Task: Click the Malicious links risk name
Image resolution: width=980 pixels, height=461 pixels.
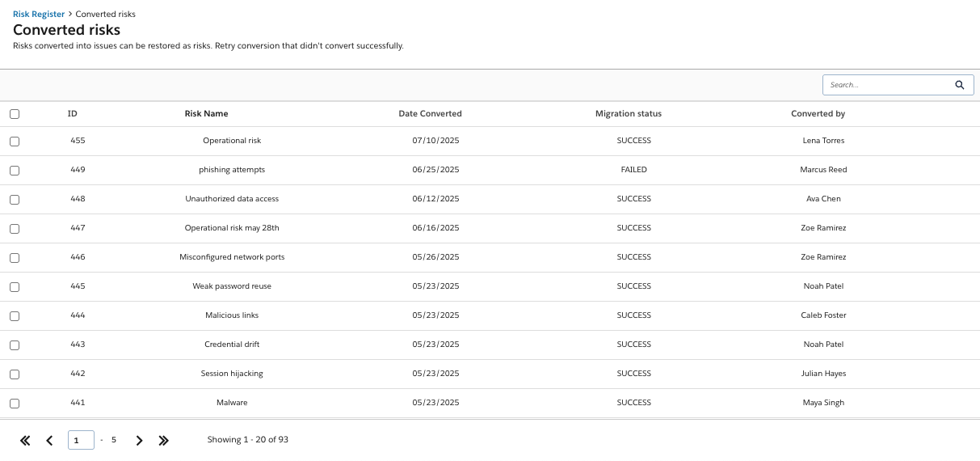Action: tap(232, 315)
